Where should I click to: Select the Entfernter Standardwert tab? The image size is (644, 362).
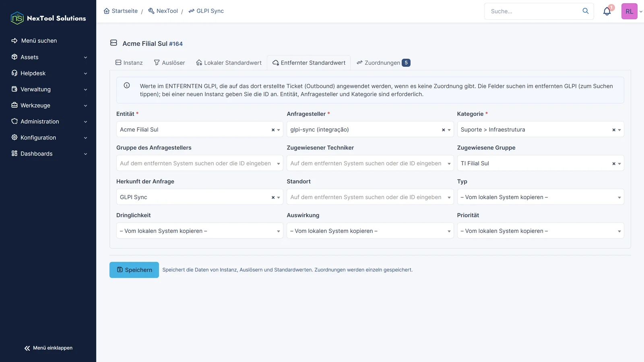coord(309,63)
